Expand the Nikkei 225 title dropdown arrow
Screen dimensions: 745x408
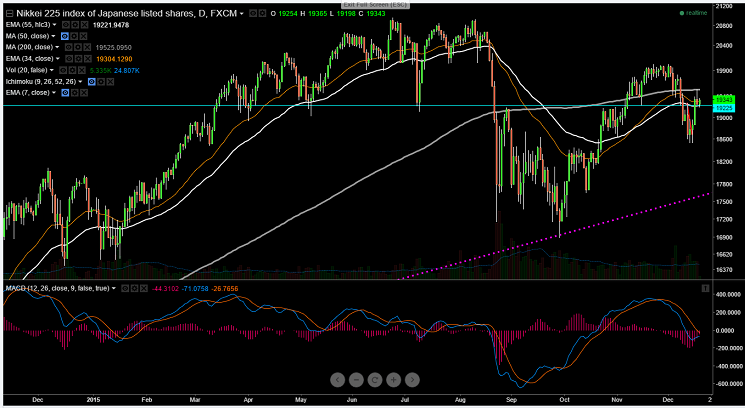pos(242,14)
